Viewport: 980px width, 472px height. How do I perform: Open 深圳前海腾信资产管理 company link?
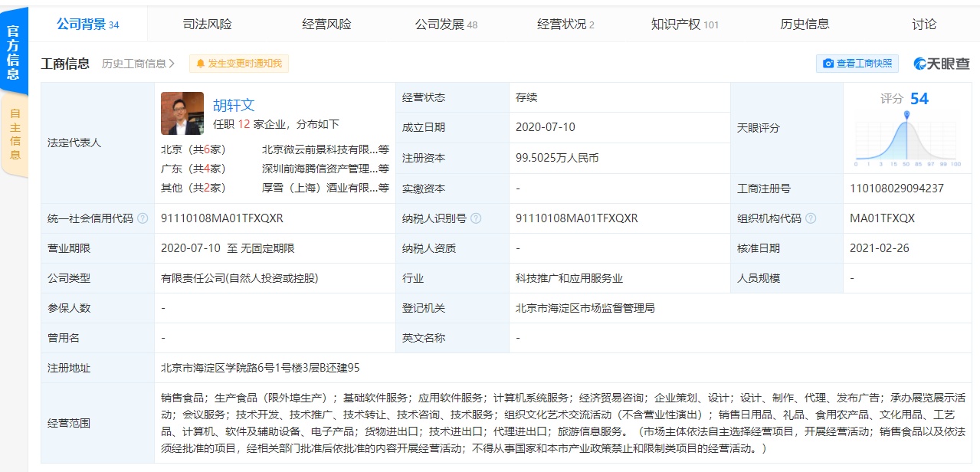point(320,169)
